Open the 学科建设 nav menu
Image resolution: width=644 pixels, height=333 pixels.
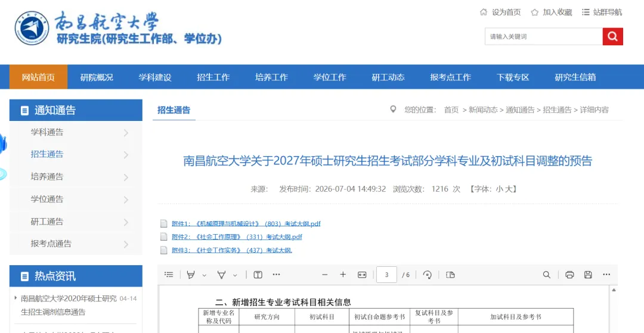pyautogui.click(x=155, y=77)
